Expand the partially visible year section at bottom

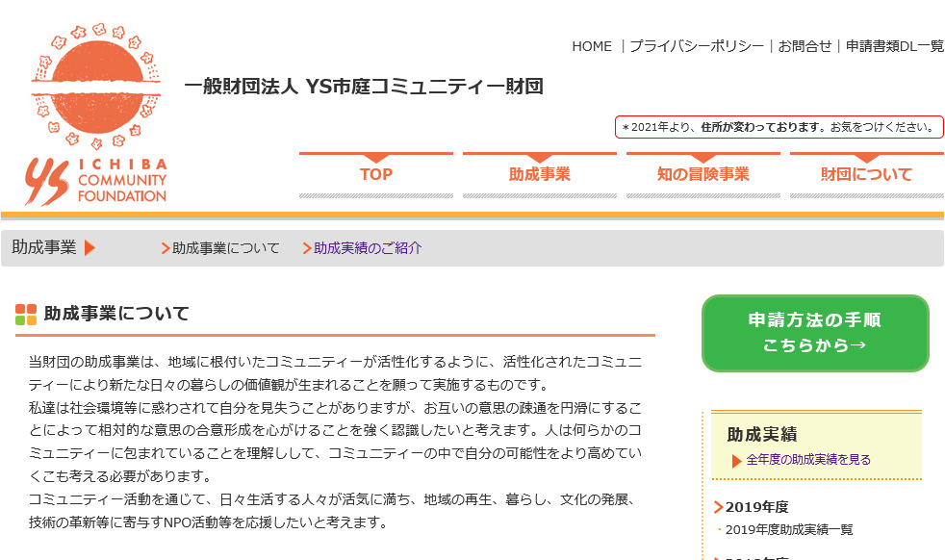(718, 556)
